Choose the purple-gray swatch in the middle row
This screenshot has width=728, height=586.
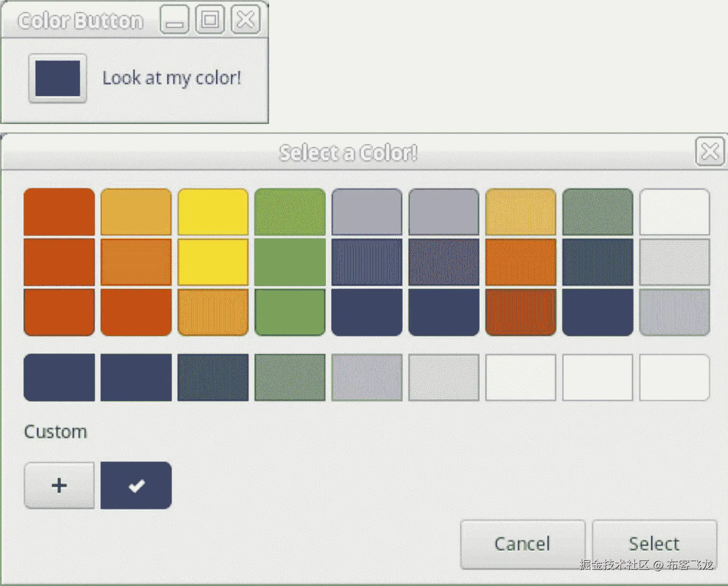pyautogui.click(x=443, y=262)
